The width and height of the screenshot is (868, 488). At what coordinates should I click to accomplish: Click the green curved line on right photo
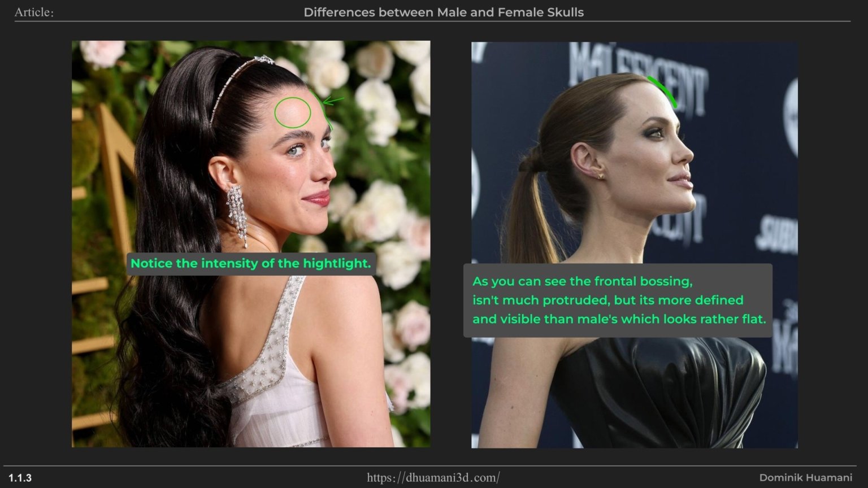coord(662,90)
